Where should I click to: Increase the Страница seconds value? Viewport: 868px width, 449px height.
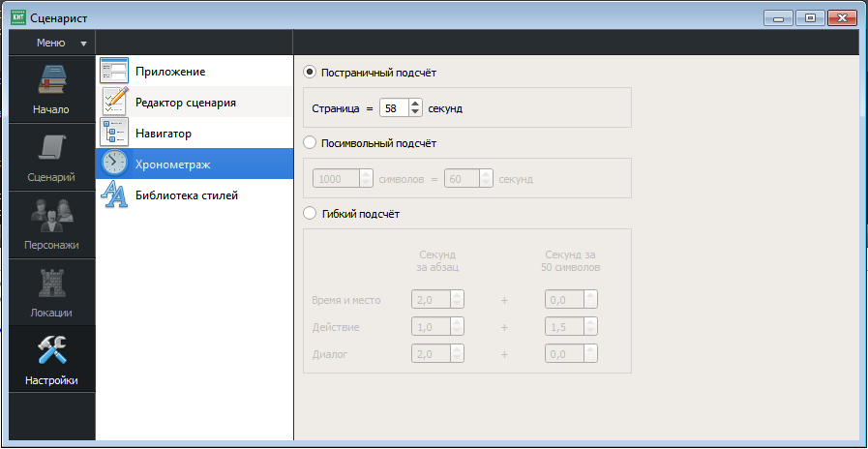[x=416, y=104]
